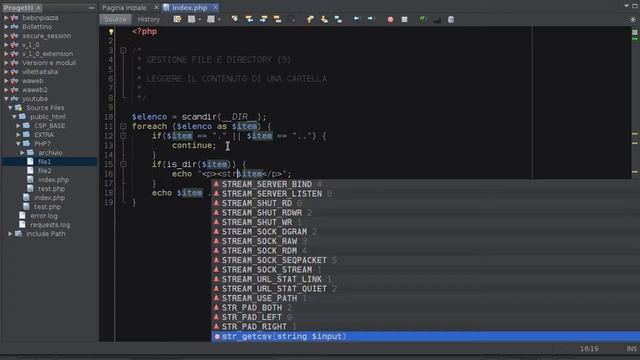Collapse the comment fold at line 3

click(x=123, y=50)
